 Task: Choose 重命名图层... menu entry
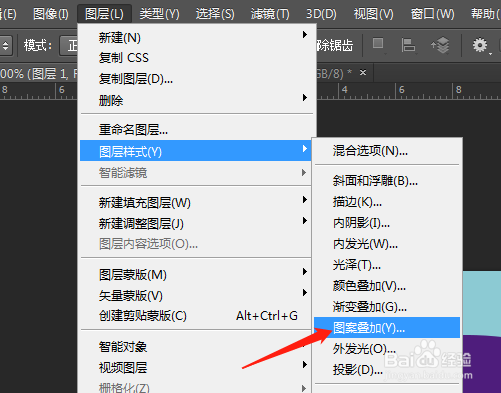(197, 130)
